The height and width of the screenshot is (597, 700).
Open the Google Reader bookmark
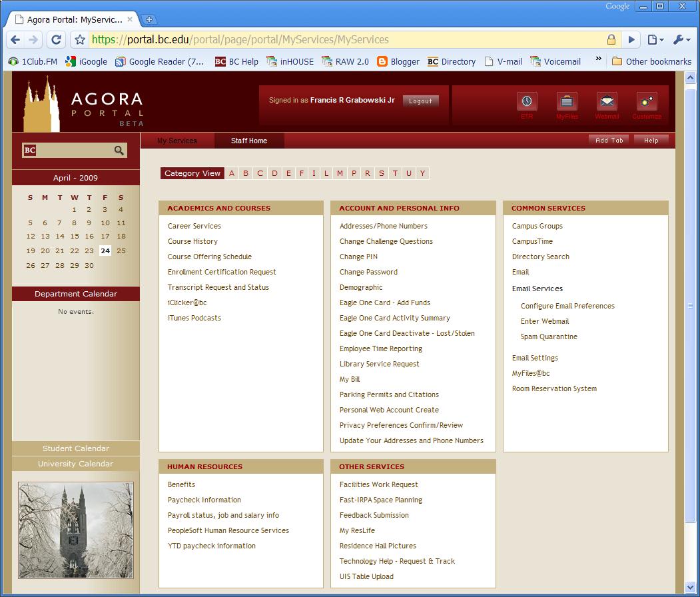[x=159, y=61]
